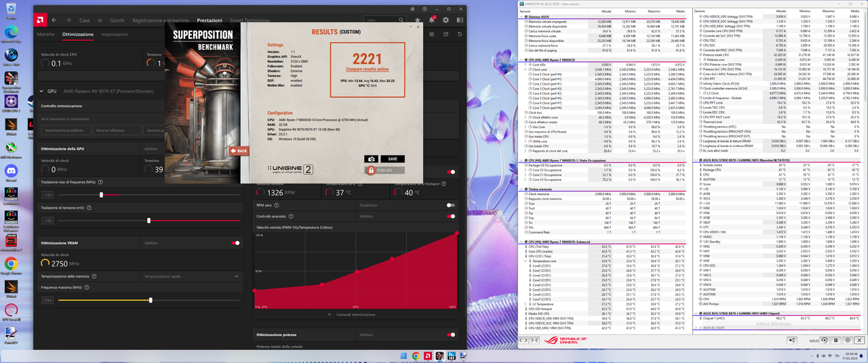Viewport: 868px width, 363px height.
Task: Disable Ottimizzazione VRAM toggle
Action: pyautogui.click(x=235, y=243)
